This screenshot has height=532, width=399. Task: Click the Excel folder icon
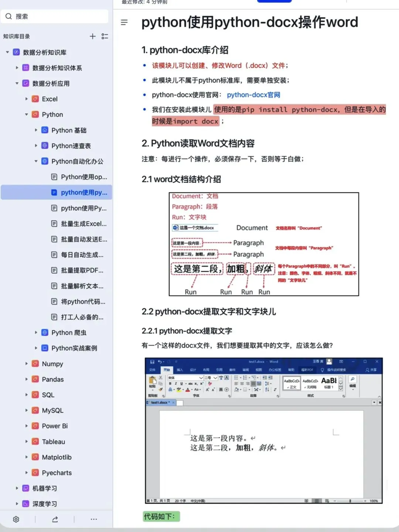pos(35,99)
